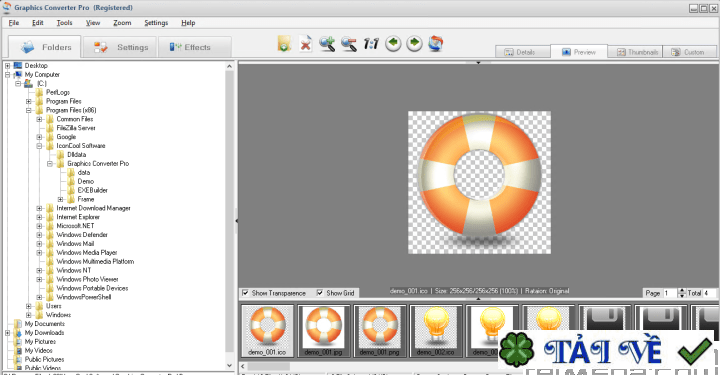
Task: Click the My Downloads folder icon
Action: pyautogui.click(x=18, y=333)
